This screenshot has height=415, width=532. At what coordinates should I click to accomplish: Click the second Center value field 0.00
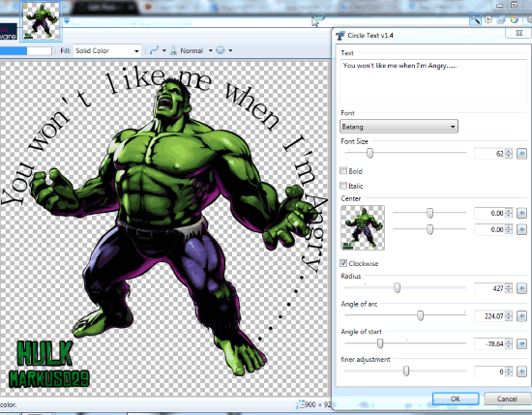[x=489, y=229]
